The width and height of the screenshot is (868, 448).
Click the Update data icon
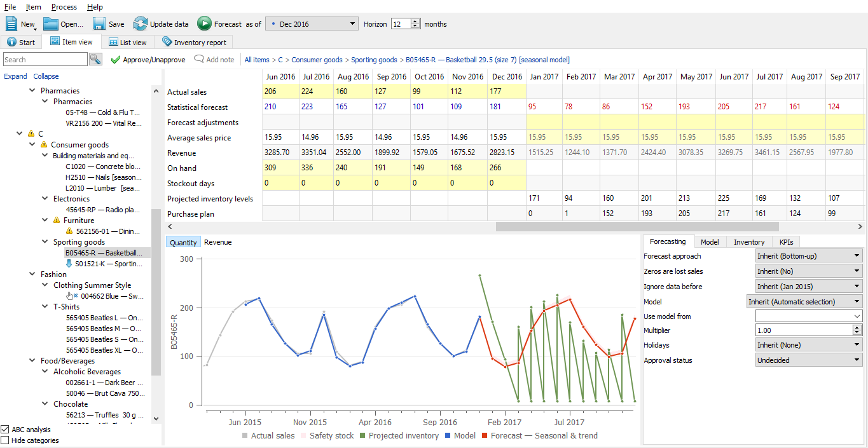(x=140, y=23)
